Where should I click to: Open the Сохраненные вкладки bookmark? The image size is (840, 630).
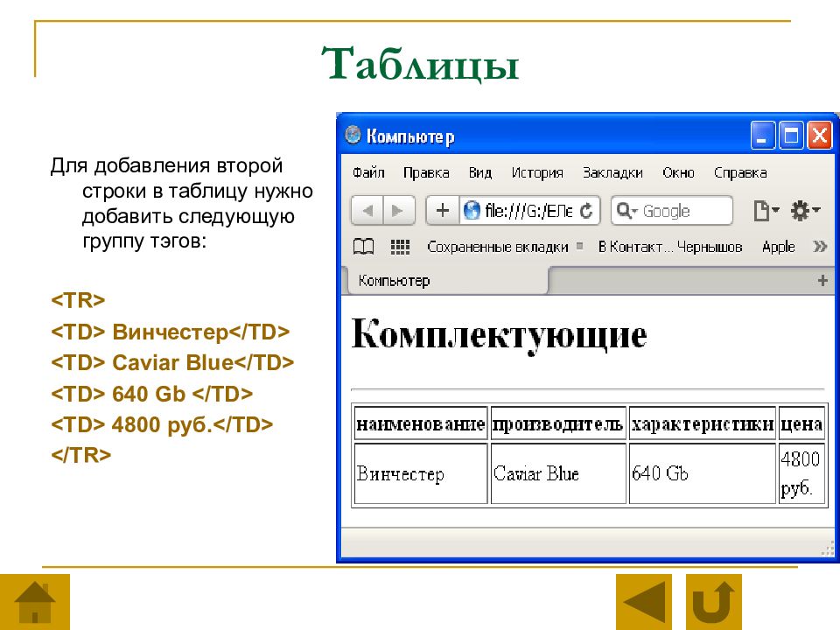(x=498, y=247)
